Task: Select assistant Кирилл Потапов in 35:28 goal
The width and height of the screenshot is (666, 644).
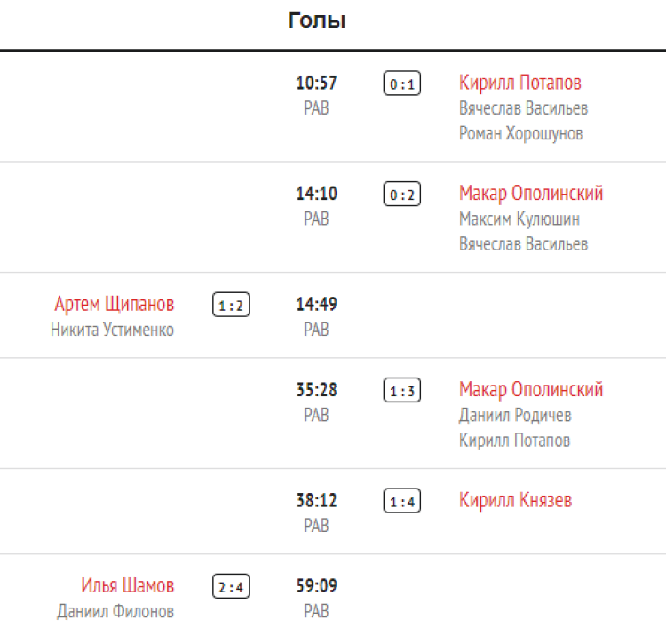Action: [x=514, y=441]
